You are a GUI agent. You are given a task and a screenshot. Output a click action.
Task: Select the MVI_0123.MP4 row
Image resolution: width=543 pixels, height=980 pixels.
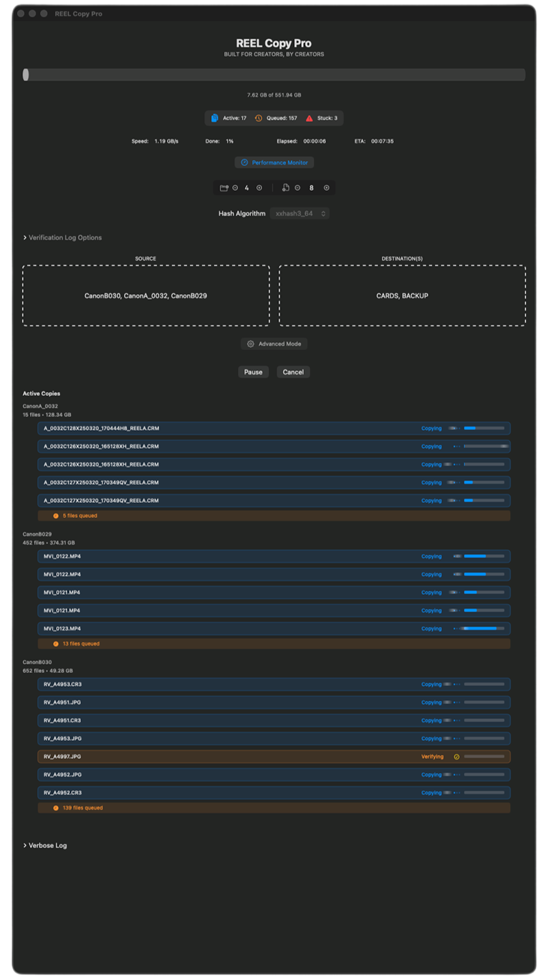coord(274,629)
